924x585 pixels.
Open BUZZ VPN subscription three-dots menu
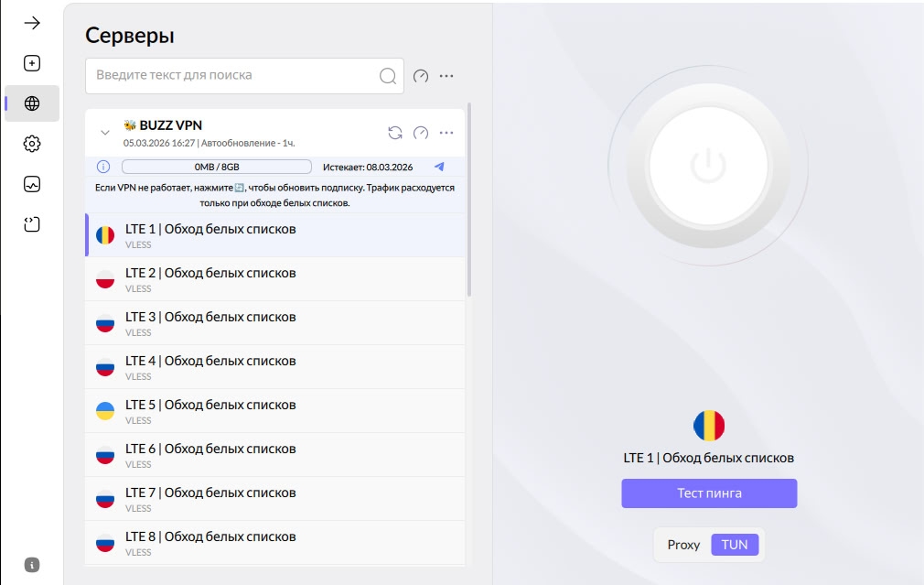click(x=446, y=133)
